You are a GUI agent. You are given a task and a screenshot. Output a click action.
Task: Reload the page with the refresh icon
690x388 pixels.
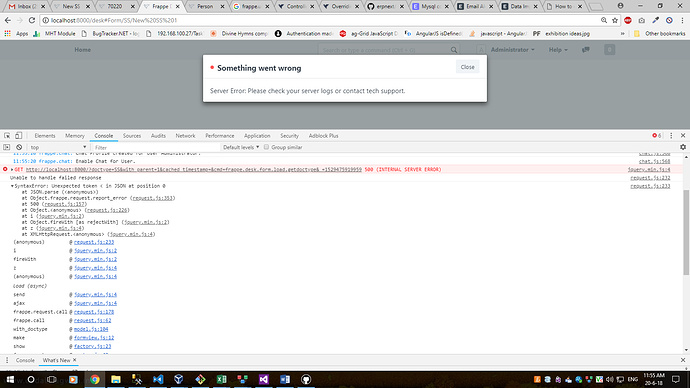32,20
